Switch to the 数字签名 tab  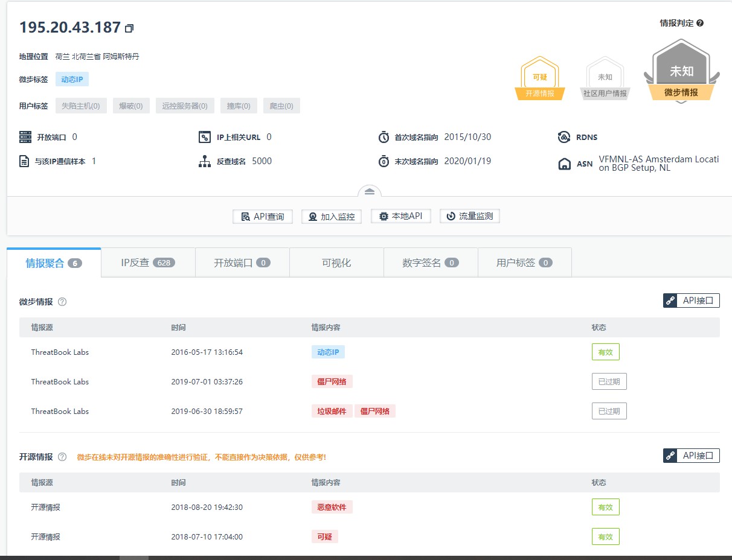tap(431, 263)
